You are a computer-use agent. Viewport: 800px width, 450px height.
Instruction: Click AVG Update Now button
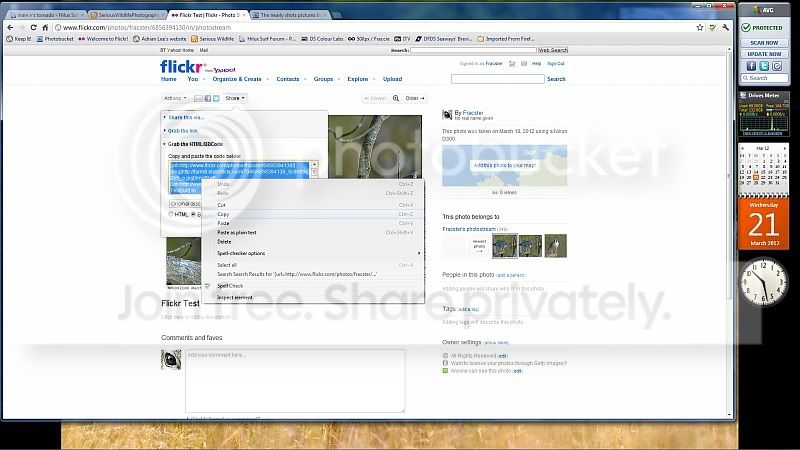coord(764,54)
